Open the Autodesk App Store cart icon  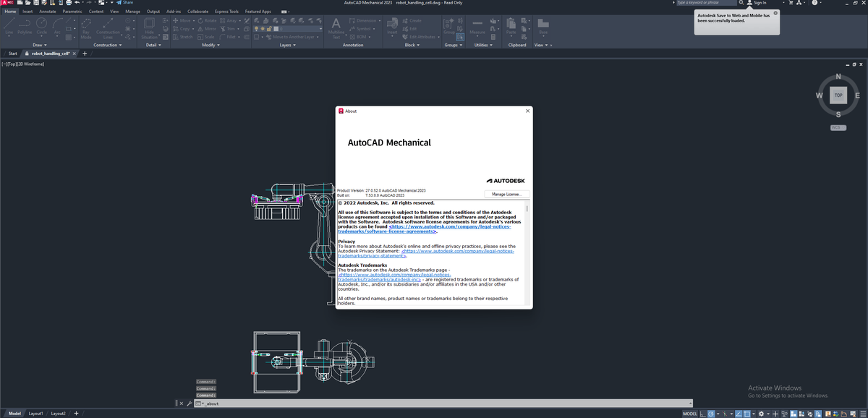(791, 3)
